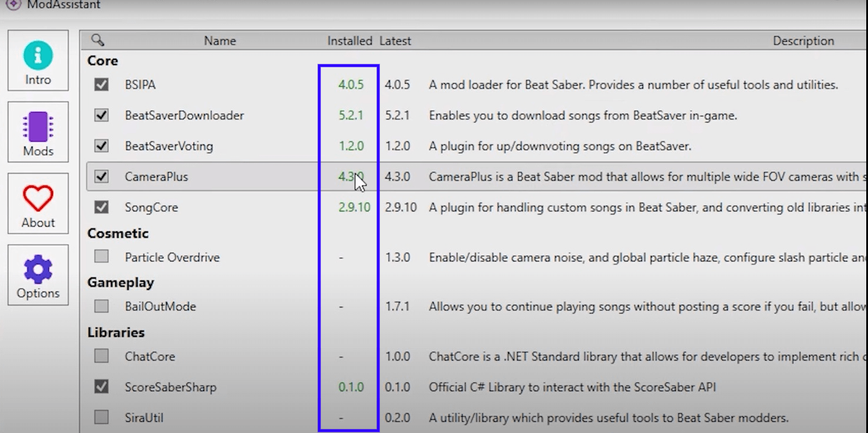The width and height of the screenshot is (868, 433).
Task: Click the BailOutMode name
Action: click(x=160, y=307)
